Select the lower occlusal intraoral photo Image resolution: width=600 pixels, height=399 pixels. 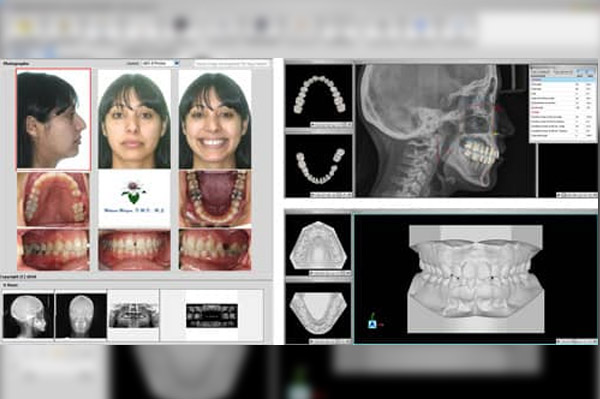[215, 199]
